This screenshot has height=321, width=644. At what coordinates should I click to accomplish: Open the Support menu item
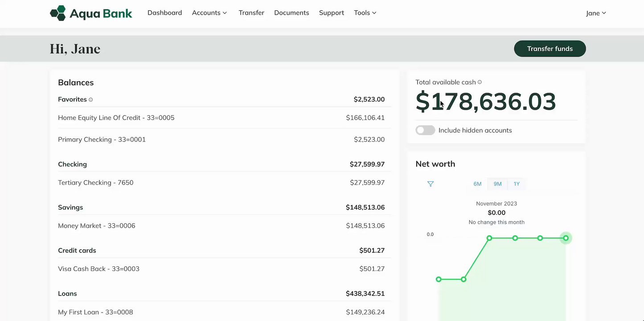[x=332, y=13]
